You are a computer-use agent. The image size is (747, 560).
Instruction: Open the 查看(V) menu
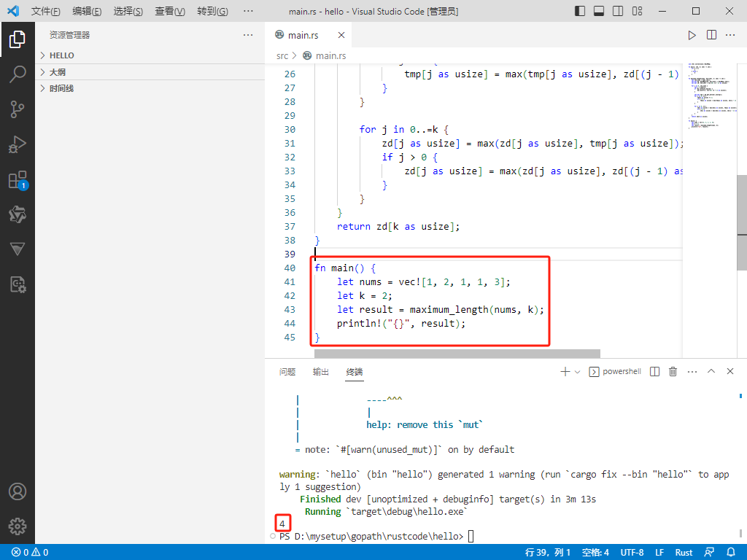click(170, 11)
